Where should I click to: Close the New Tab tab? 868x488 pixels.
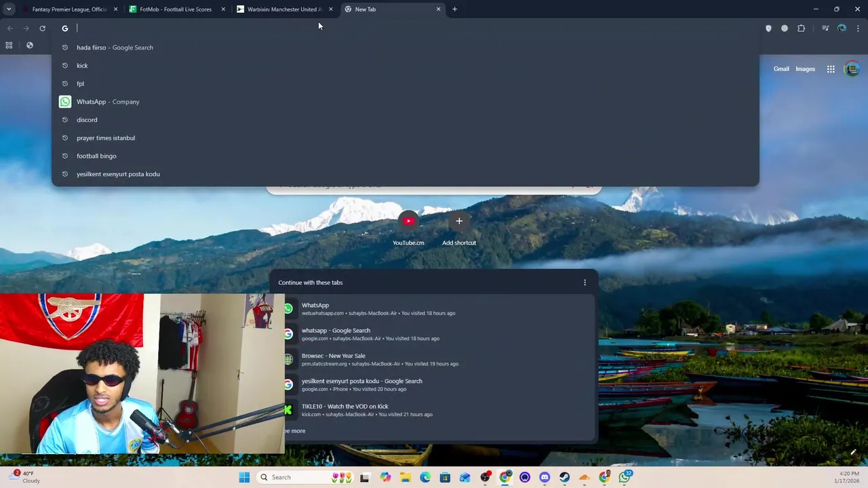(x=438, y=9)
